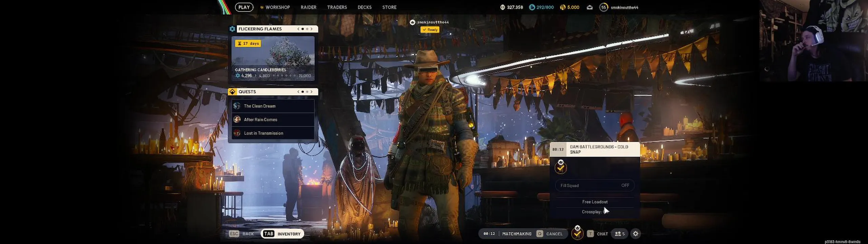
Task: Click the 17 days event timer badge
Action: [x=248, y=43]
